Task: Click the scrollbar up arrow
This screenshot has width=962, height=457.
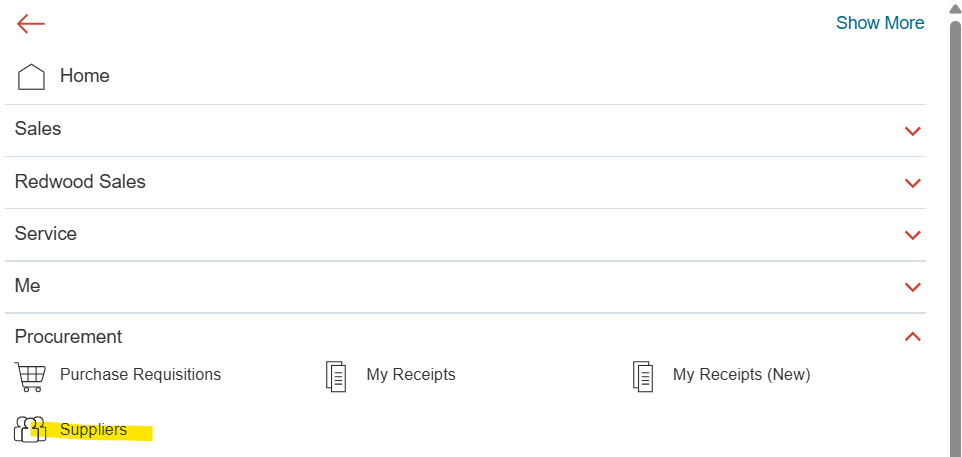Action: [x=955, y=8]
